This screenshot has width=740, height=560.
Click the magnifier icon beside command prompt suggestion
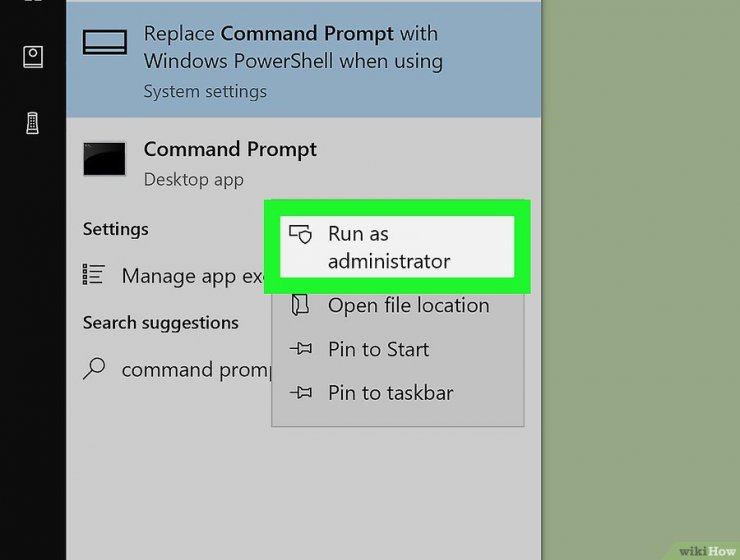pyautogui.click(x=94, y=368)
